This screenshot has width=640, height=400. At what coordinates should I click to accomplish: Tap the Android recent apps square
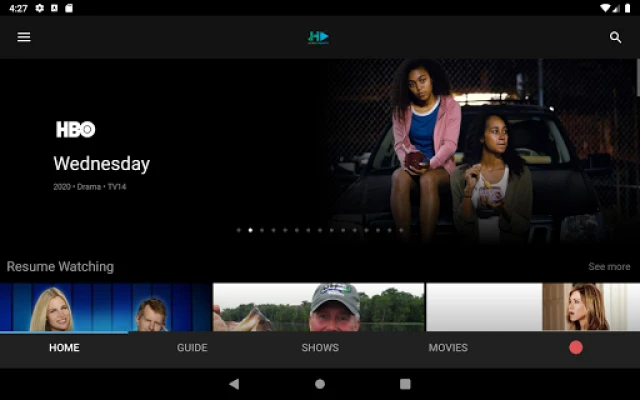(x=405, y=383)
